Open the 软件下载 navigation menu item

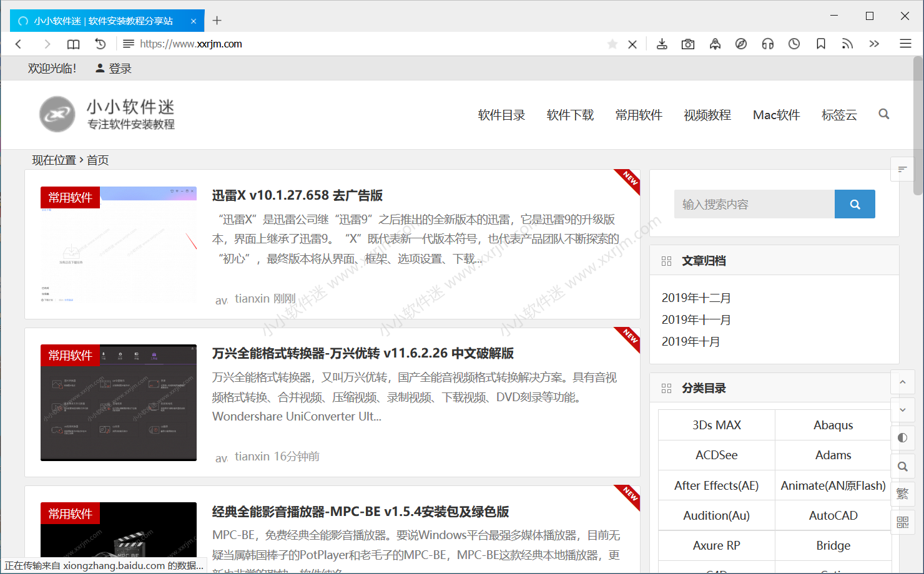point(570,115)
